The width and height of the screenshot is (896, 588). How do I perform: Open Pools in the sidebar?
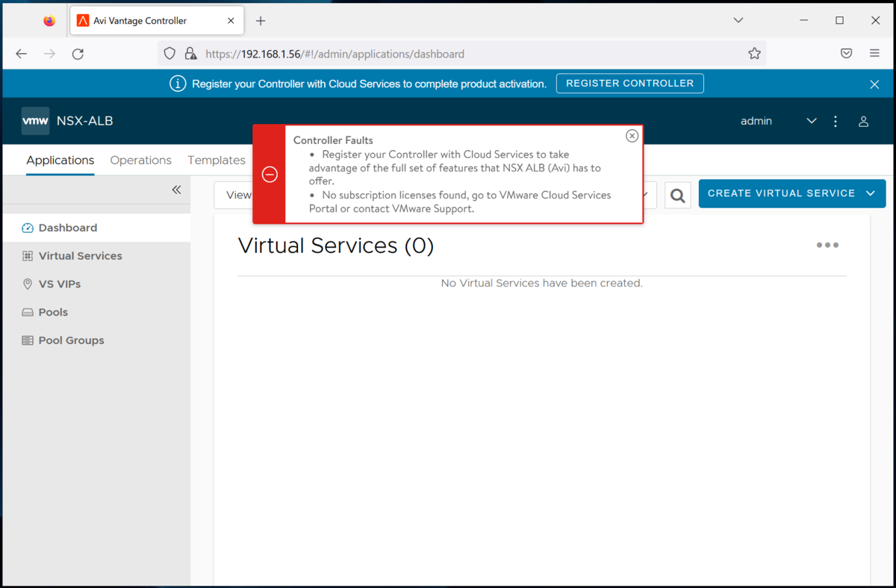tap(96, 313)
